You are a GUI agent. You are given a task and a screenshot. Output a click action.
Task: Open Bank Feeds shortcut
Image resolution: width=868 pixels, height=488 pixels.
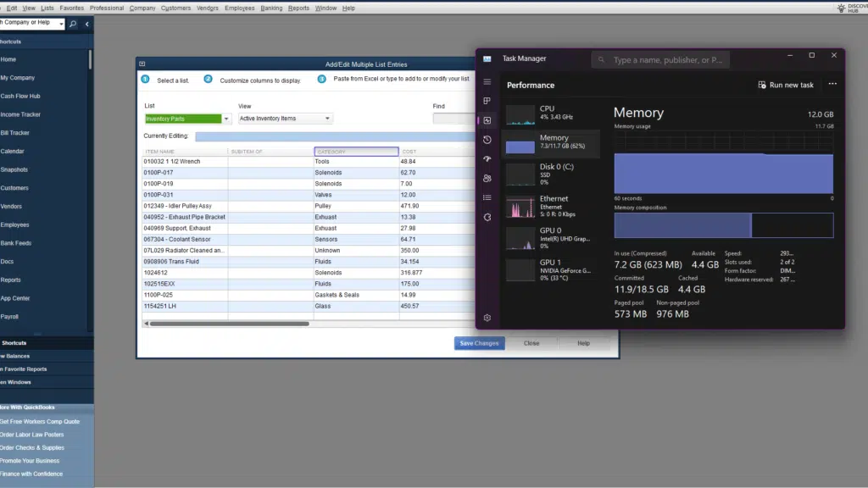pos(16,243)
